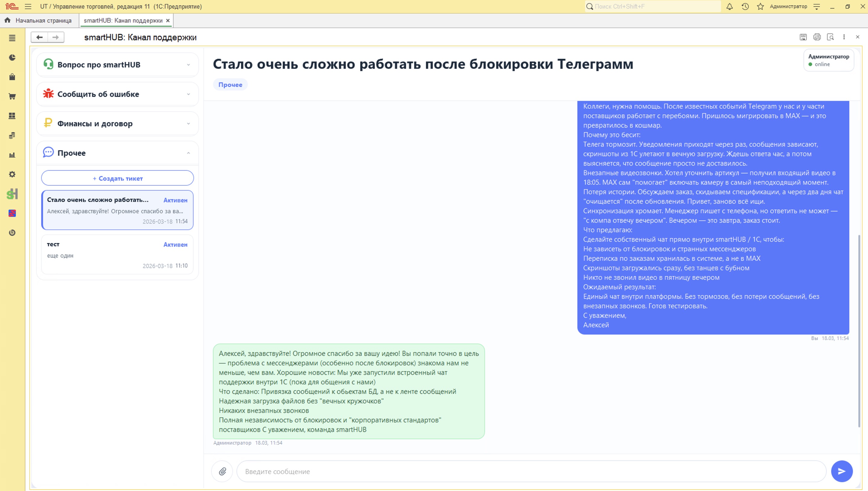Expand the Вопрос про smartHUB section

tap(118, 65)
